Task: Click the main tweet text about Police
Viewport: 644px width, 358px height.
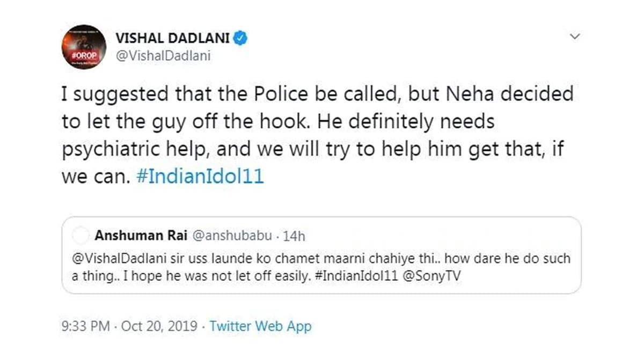Action: (x=317, y=135)
